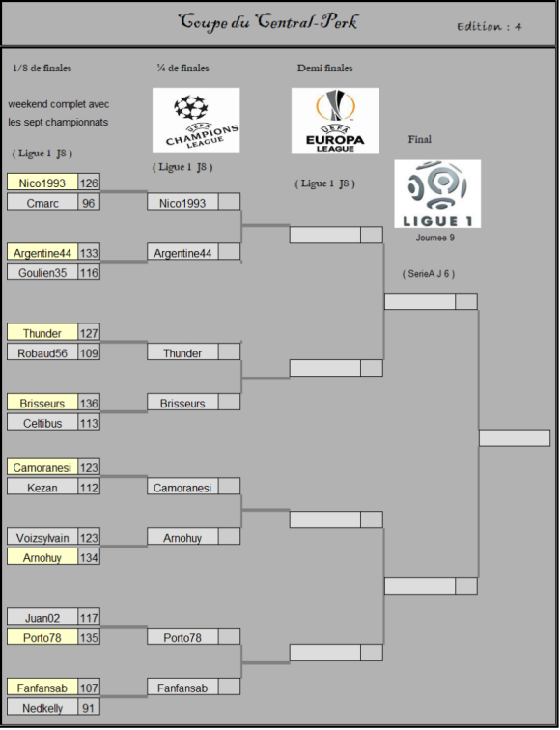Click the Ligue 1 logo image
This screenshot has width=560, height=730.
437,194
